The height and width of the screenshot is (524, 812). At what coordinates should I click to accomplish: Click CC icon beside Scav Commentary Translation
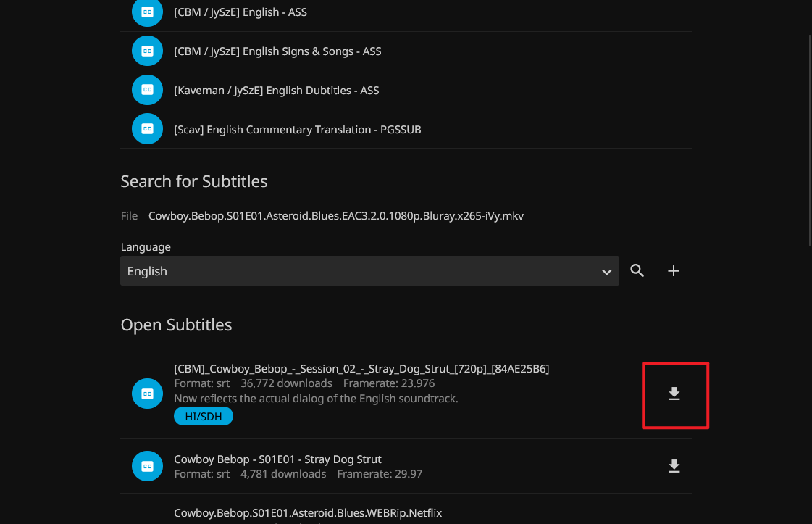tap(147, 129)
